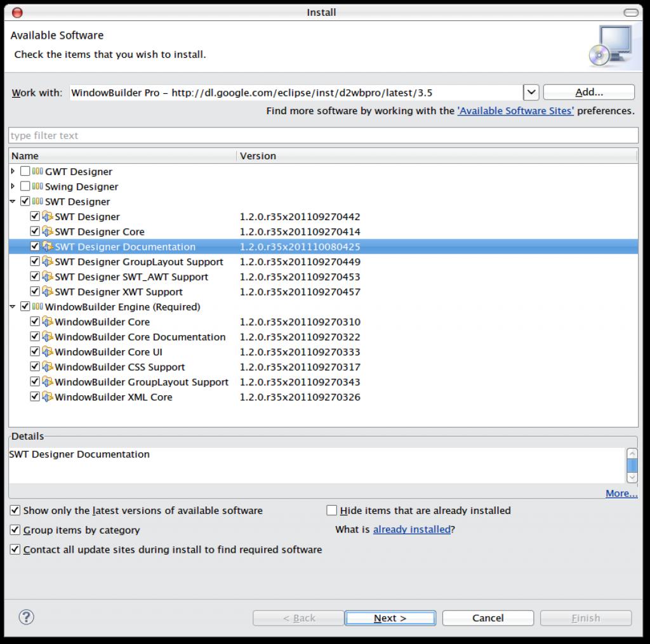The width and height of the screenshot is (650, 644).
Task: Open the Work with site dropdown
Action: tap(531, 92)
